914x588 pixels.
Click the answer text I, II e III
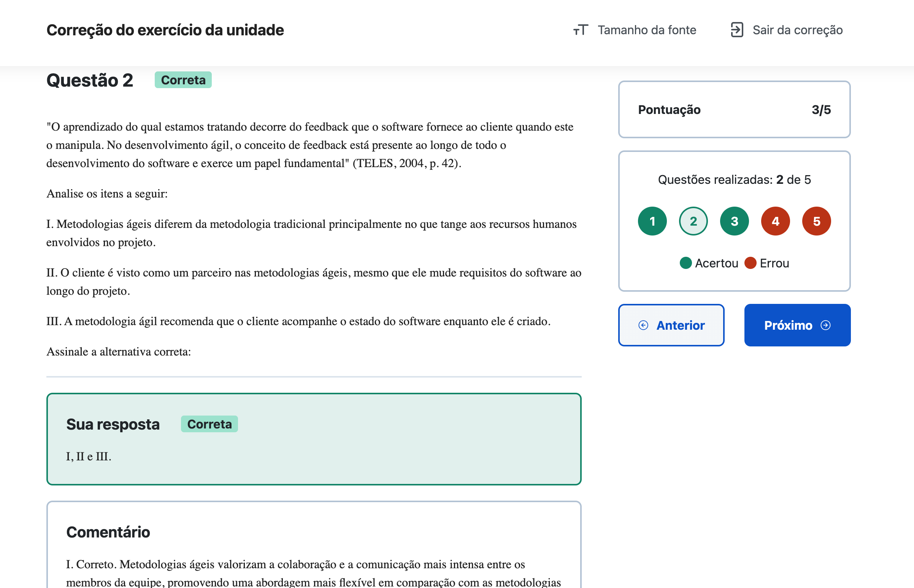click(x=89, y=456)
